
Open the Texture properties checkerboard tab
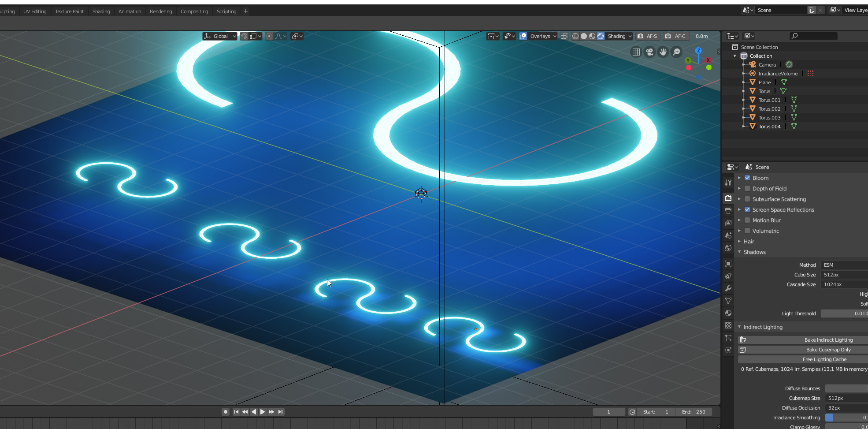(728, 325)
